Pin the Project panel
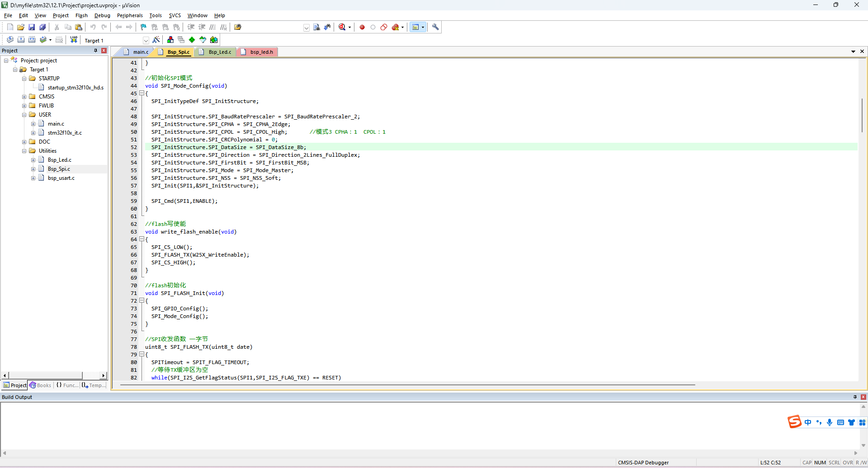This screenshot has height=468, width=868. [x=95, y=51]
